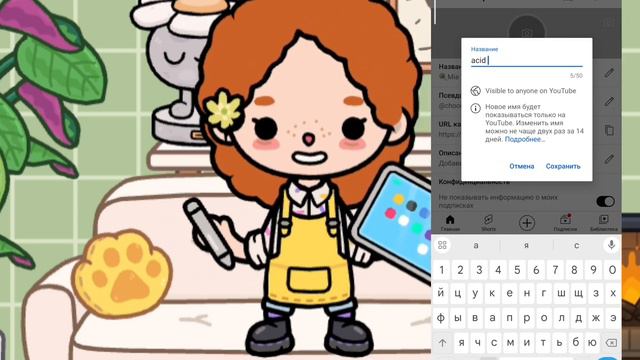Open the Shorts tab
Screen dimensions: 640x360
click(488, 223)
